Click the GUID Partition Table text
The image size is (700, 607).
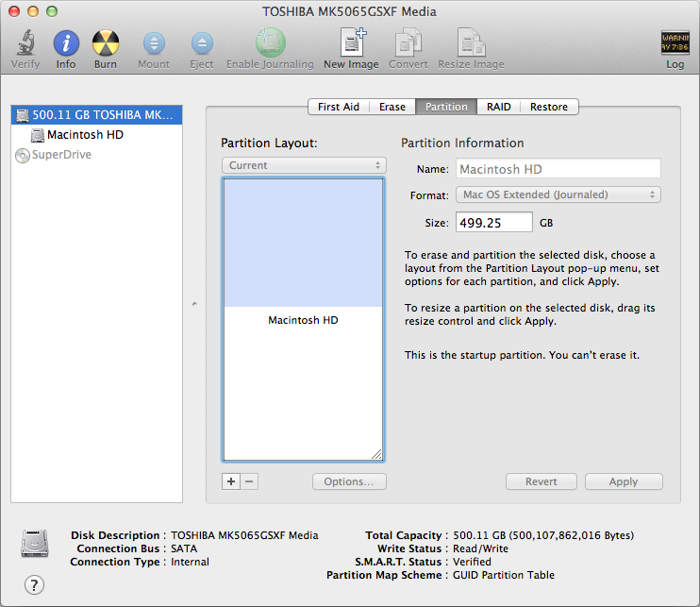click(504, 575)
